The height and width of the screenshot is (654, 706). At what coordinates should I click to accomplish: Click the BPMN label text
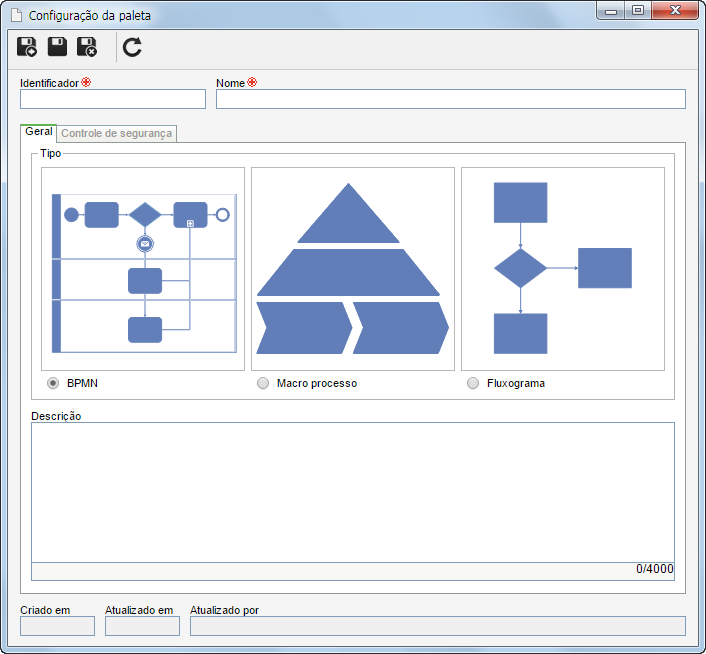(82, 383)
